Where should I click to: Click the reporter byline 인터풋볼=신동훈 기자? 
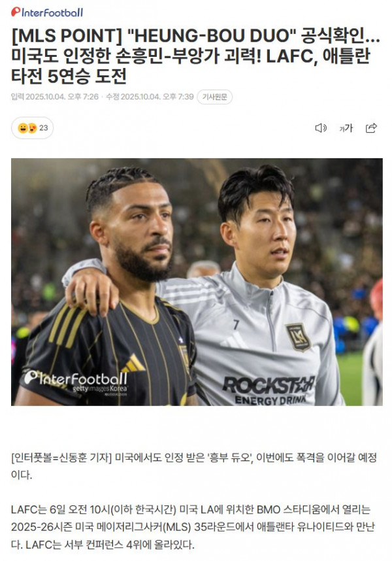61,458
